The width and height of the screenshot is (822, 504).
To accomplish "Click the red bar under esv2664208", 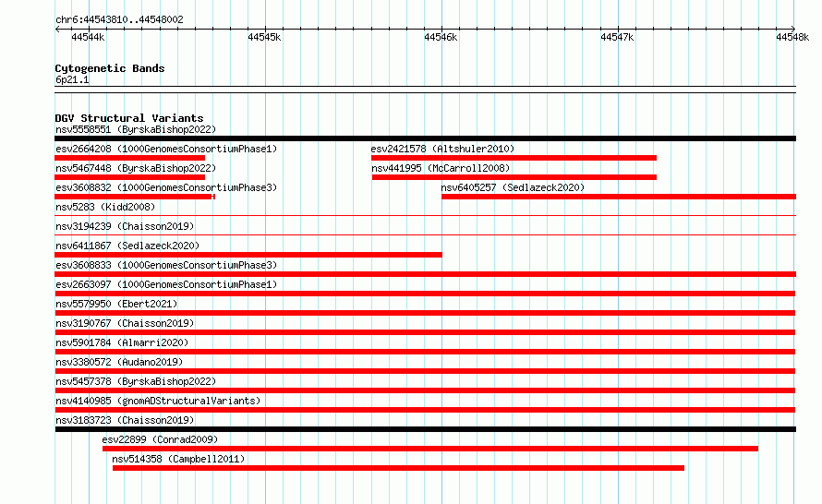I will pos(129,158).
